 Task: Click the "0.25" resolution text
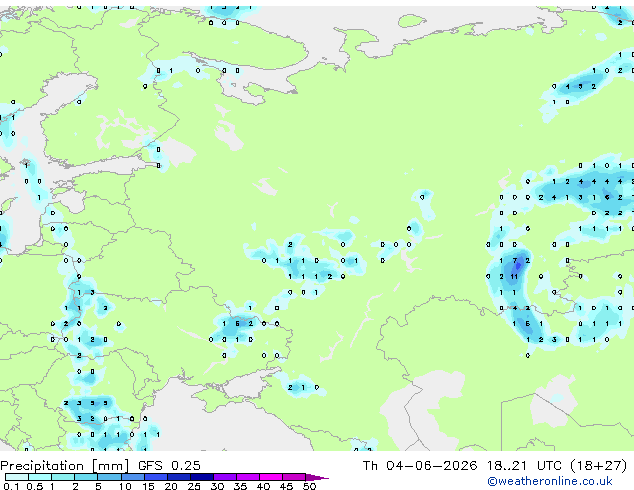(x=186, y=466)
